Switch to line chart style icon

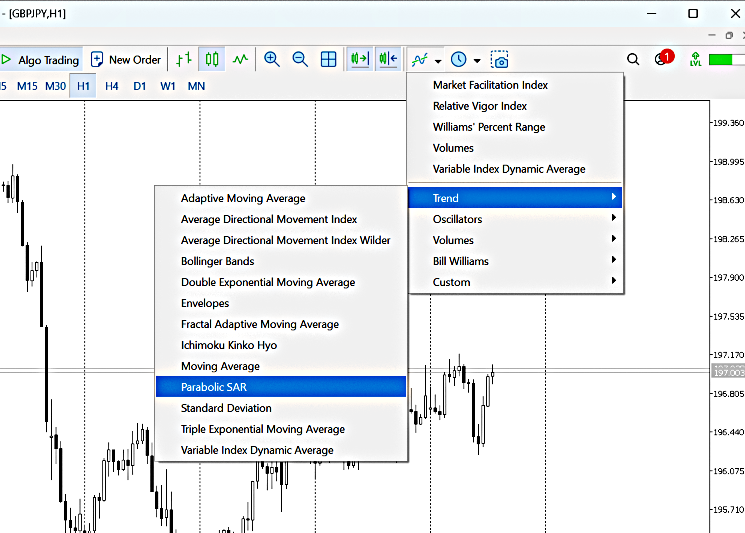(240, 59)
